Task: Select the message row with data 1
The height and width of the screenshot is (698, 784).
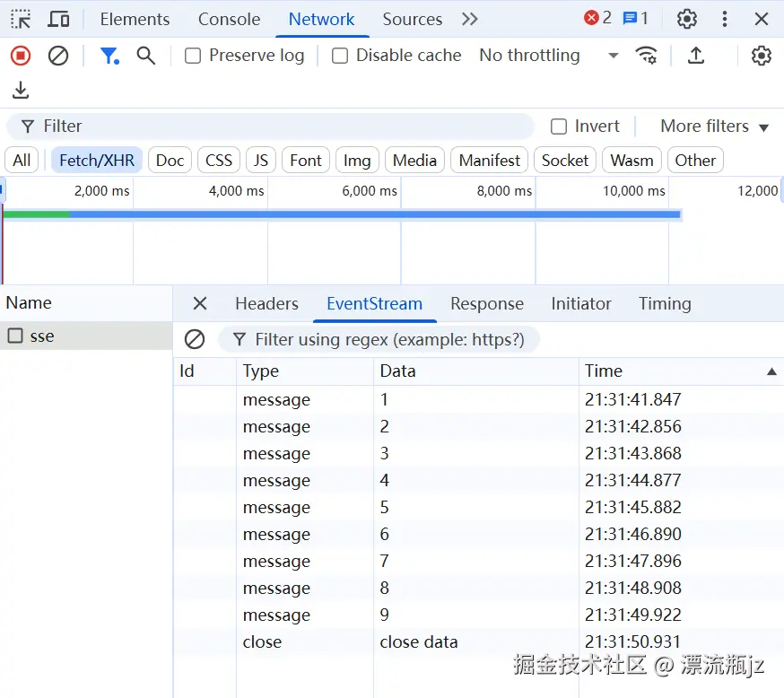Action: (x=478, y=399)
